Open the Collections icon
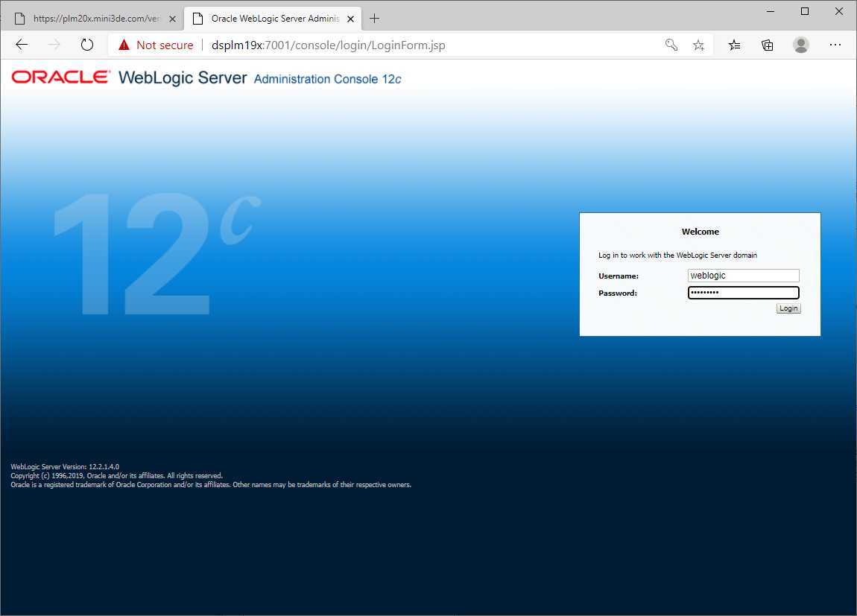Screen dimensions: 857x616 point(768,45)
